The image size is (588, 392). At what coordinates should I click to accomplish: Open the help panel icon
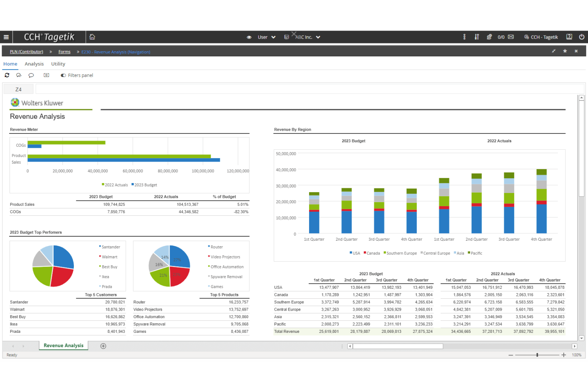click(x=569, y=37)
